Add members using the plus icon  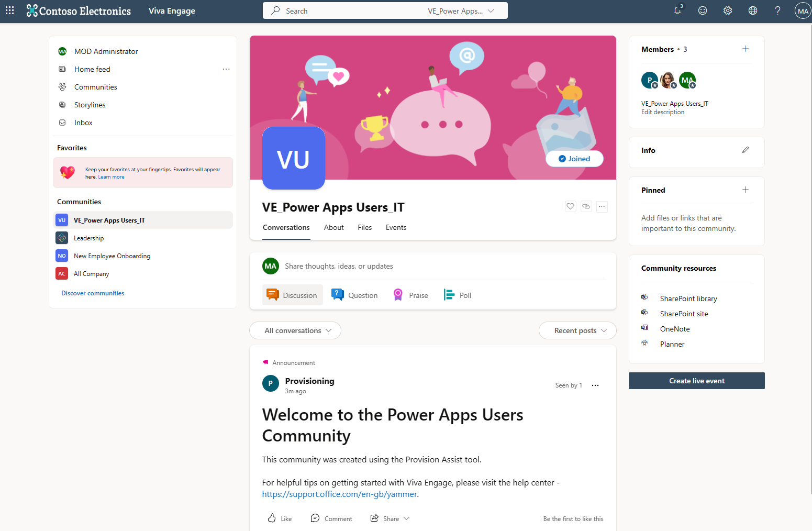[x=746, y=49]
